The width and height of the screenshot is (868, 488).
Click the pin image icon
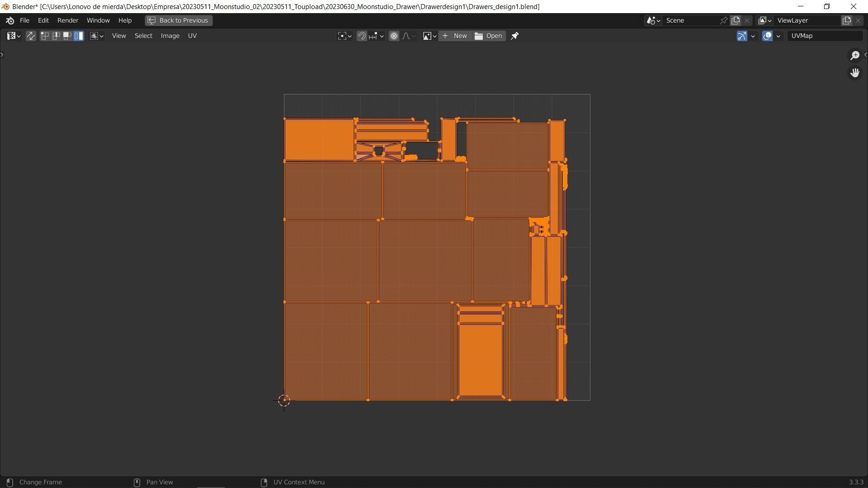click(514, 36)
